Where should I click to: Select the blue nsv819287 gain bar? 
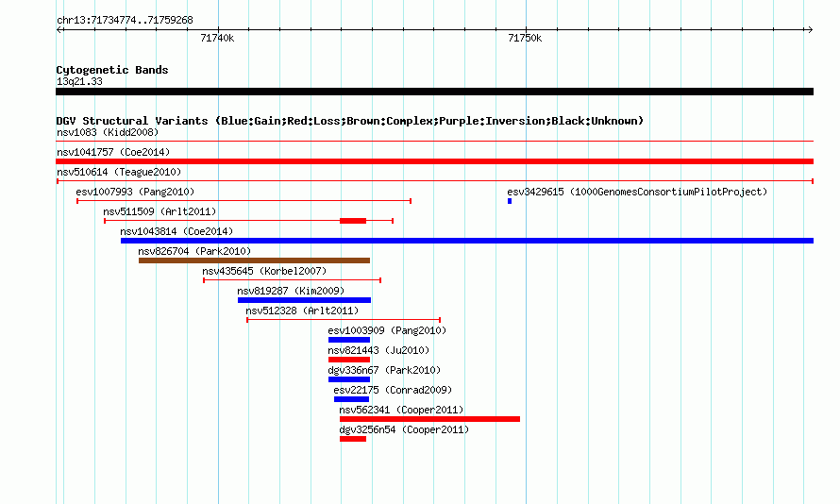tap(304, 300)
